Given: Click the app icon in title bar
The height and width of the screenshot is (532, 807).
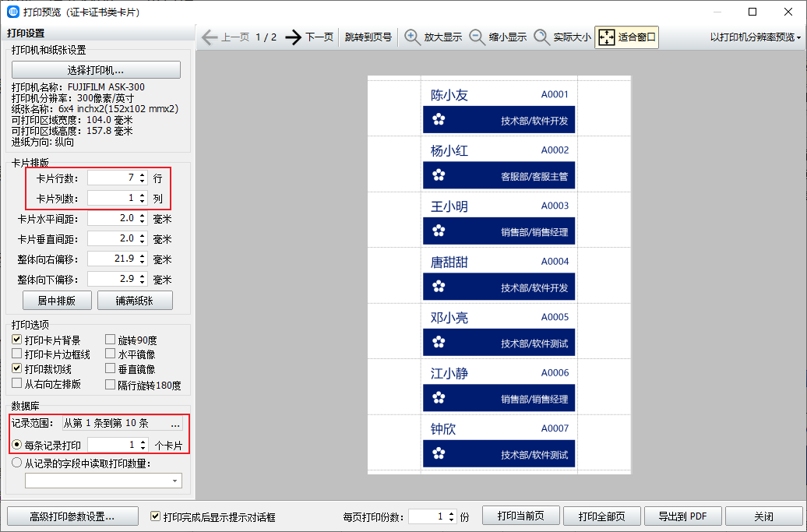Looking at the screenshot, I should tap(12, 12).
